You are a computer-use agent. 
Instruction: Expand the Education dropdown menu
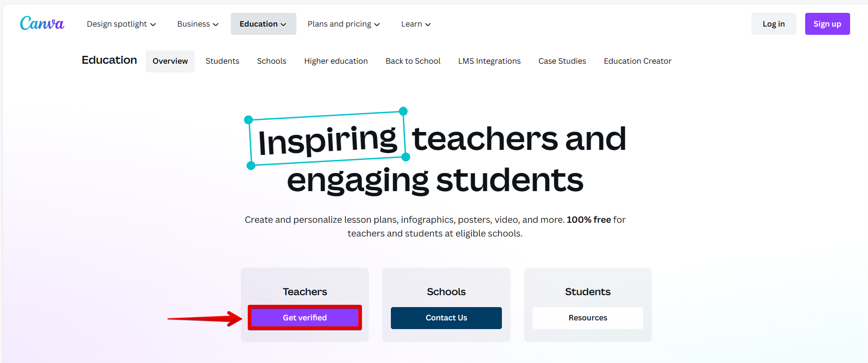pyautogui.click(x=263, y=24)
